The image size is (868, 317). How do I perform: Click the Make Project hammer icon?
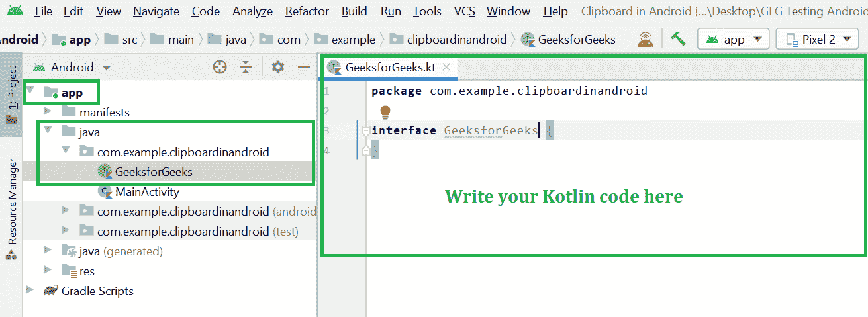(677, 39)
